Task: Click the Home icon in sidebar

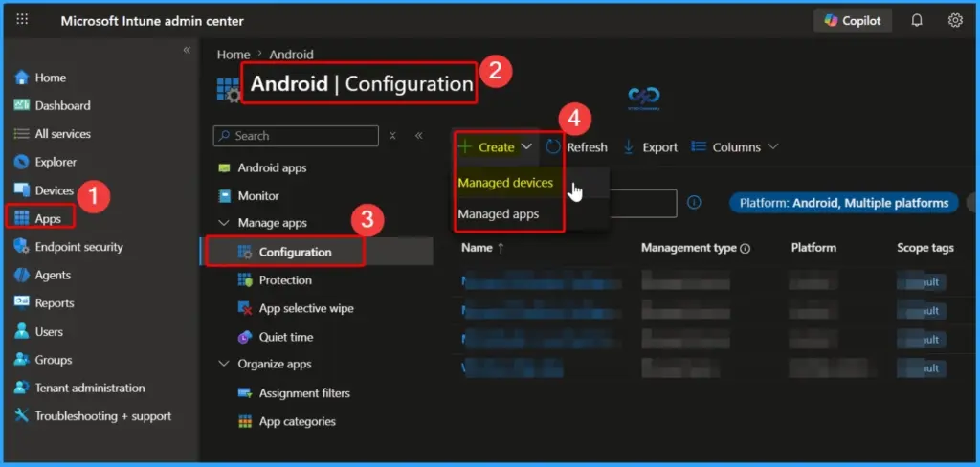Action: (22, 78)
